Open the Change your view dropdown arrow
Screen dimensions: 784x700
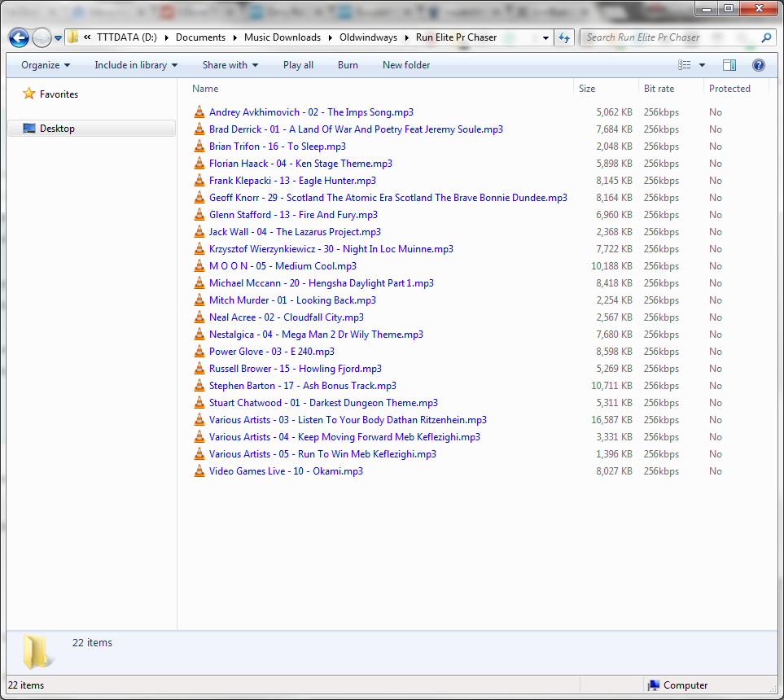(703, 65)
